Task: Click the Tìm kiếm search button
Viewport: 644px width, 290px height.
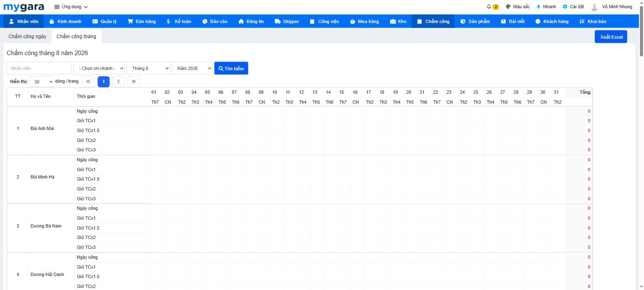Action: coord(231,68)
